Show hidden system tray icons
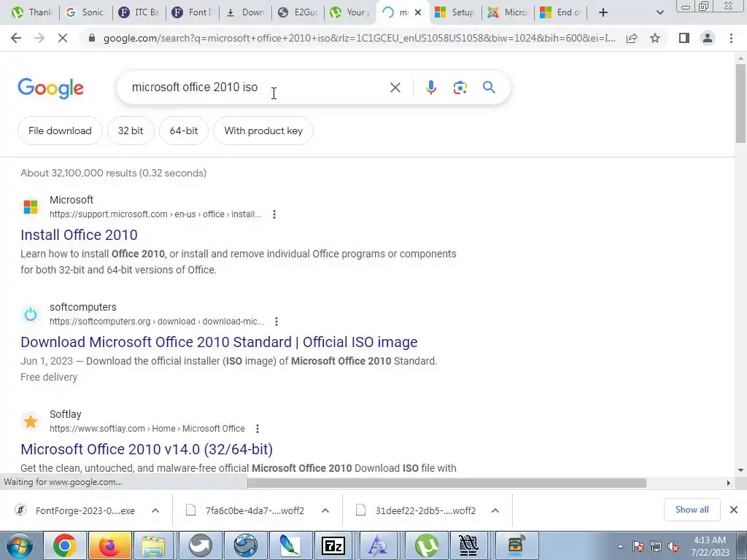Image resolution: width=747 pixels, height=560 pixels. click(x=620, y=547)
